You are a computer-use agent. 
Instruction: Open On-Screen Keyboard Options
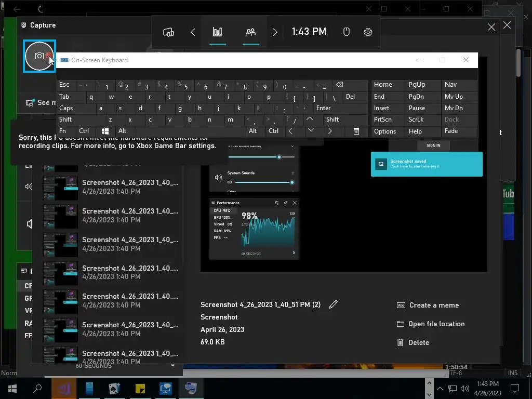(x=388, y=131)
